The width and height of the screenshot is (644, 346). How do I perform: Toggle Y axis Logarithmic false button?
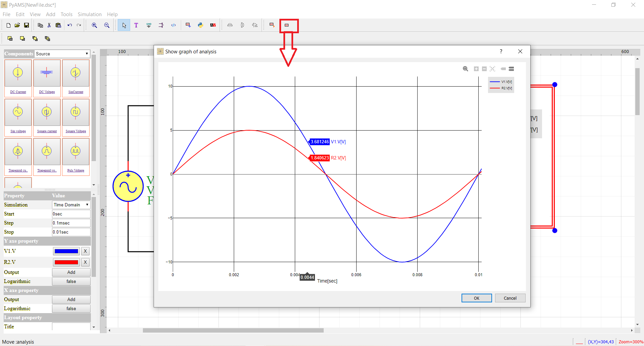pyautogui.click(x=71, y=281)
